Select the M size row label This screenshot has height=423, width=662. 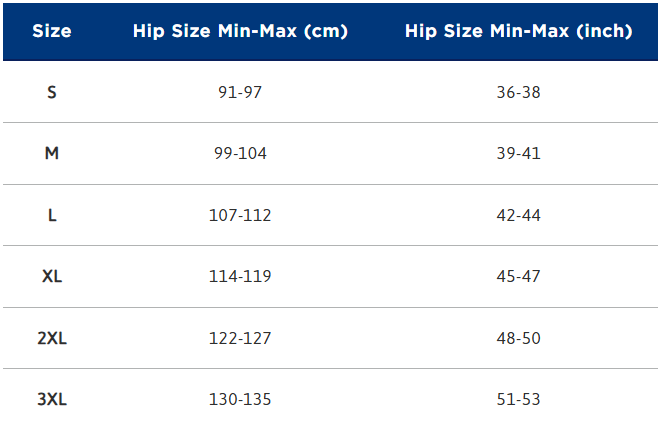click(x=52, y=154)
